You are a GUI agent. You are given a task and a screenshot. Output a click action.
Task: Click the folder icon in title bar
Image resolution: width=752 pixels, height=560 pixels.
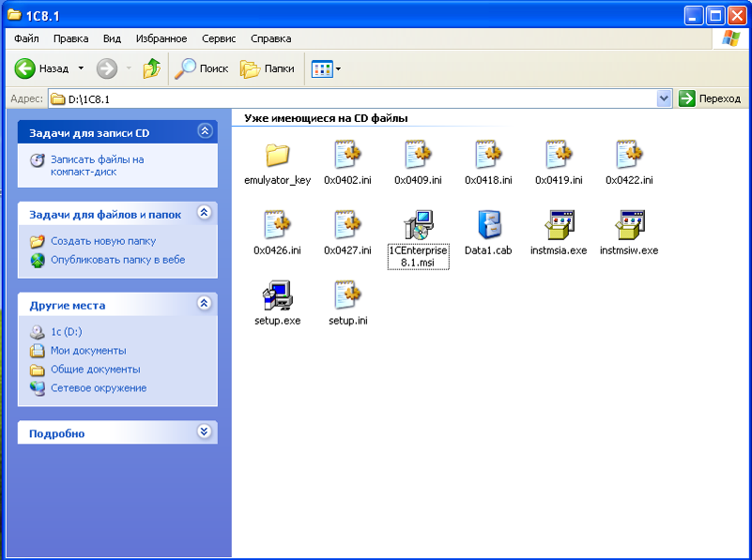[x=14, y=14]
